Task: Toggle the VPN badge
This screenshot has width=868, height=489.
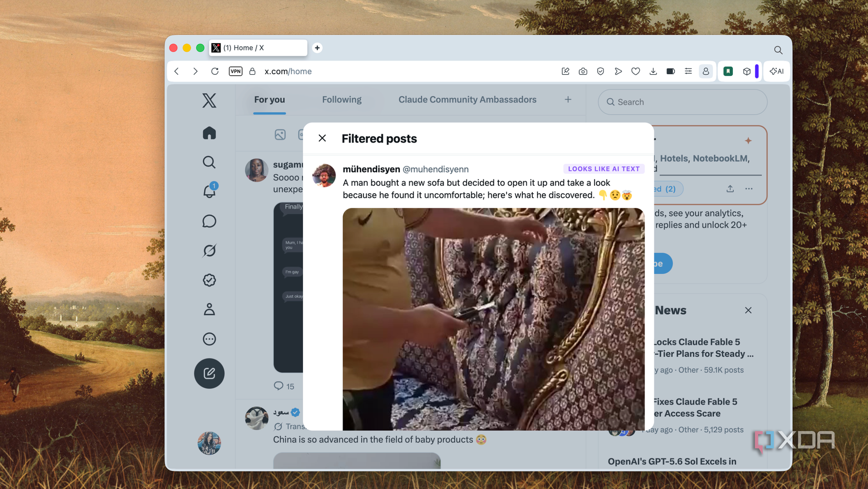Action: 236,71
